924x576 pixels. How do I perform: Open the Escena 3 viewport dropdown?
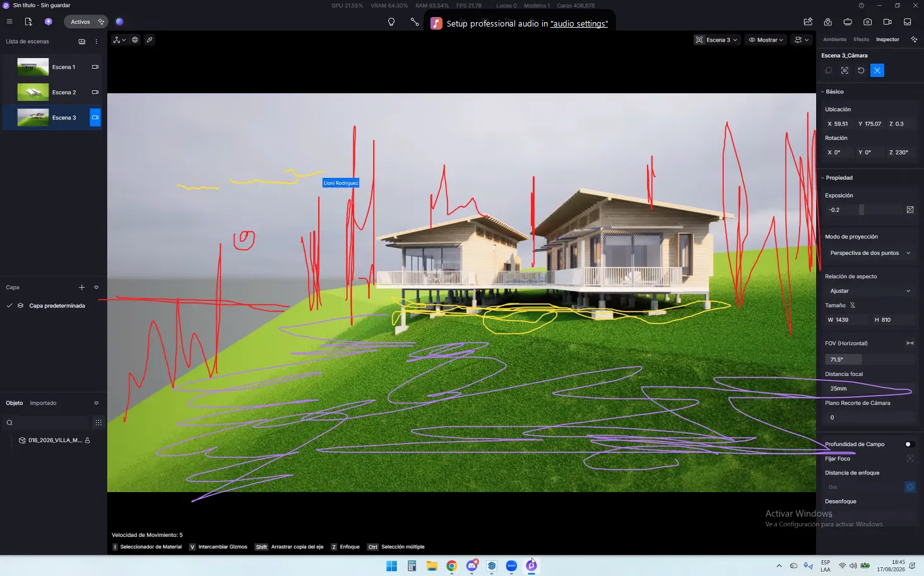pyautogui.click(x=716, y=40)
